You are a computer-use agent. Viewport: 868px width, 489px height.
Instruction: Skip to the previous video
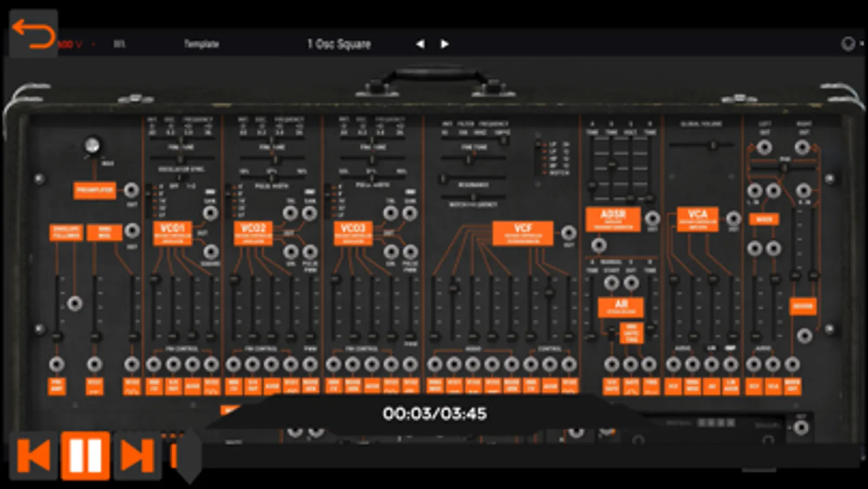[x=34, y=456]
